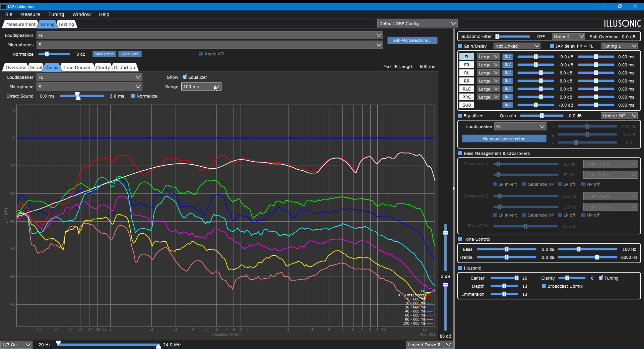This screenshot has width=644, height=349.
Task: Click the Save Graph button
Action: click(x=104, y=54)
